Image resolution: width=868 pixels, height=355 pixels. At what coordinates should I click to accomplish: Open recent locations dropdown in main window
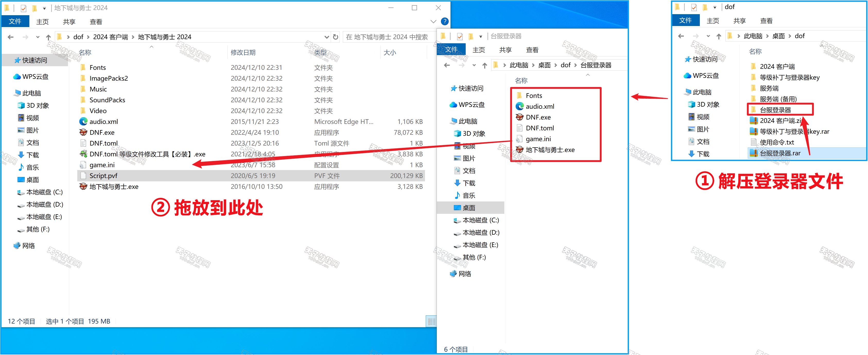[x=37, y=37]
